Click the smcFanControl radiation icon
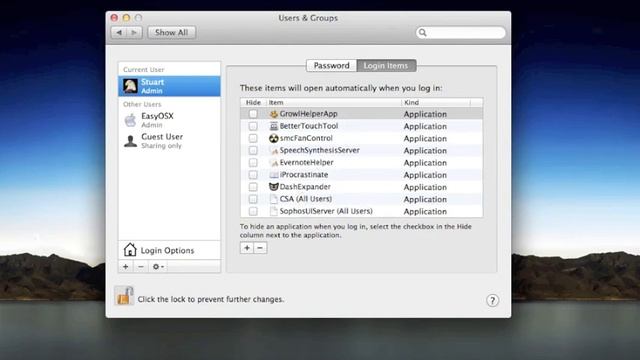 (x=273, y=138)
